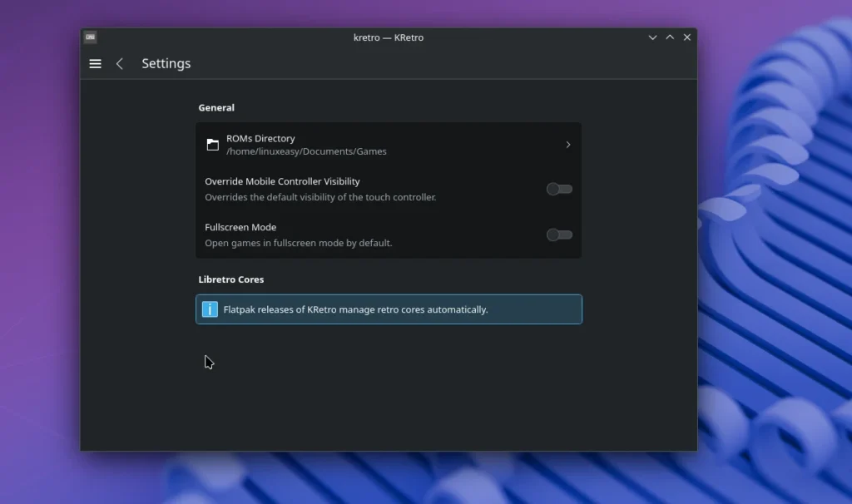Click the info icon in Flatpak notice
852x504 pixels.
point(210,309)
